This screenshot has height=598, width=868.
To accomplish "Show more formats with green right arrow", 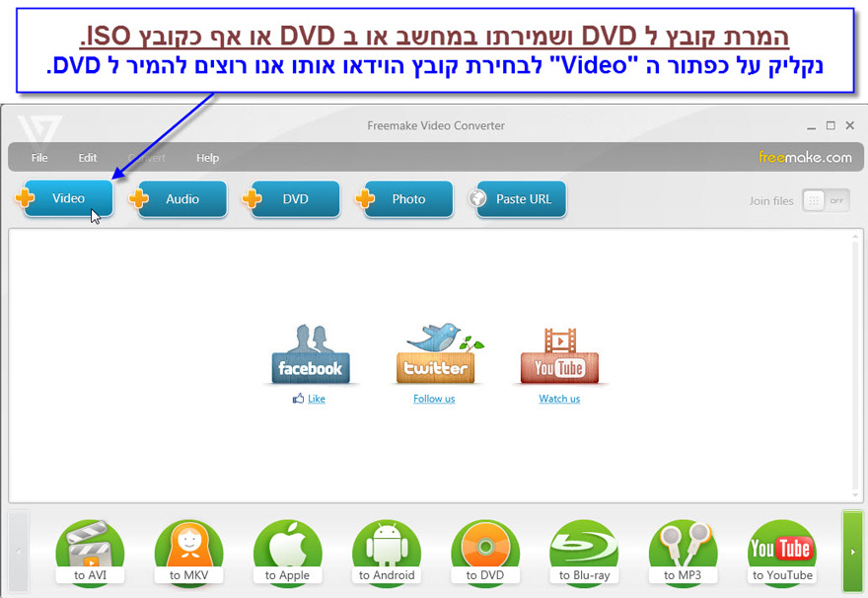I will [x=852, y=552].
